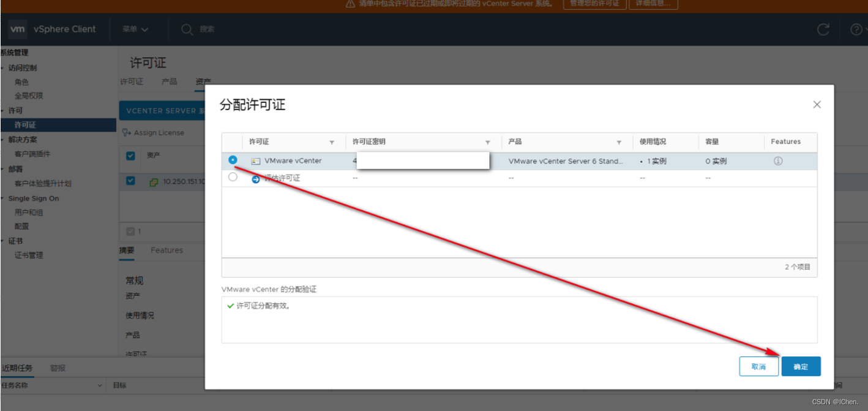Select the VMware vCenter license radio button
Screen dimensions: 868x411
click(233, 160)
